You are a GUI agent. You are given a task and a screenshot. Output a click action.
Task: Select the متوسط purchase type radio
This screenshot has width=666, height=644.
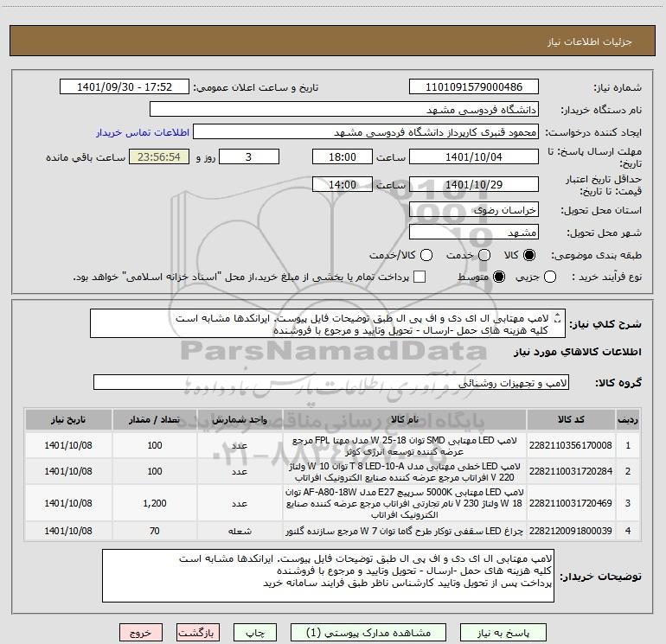(x=499, y=277)
